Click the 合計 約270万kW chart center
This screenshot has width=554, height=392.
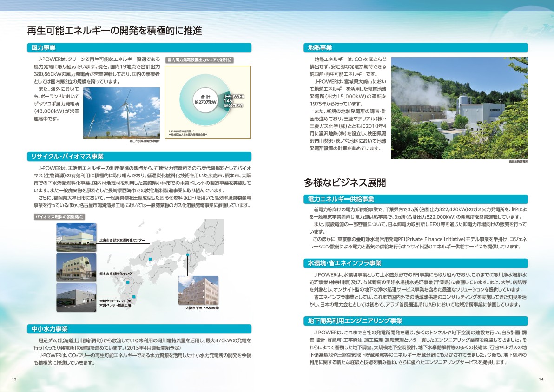(x=205, y=99)
